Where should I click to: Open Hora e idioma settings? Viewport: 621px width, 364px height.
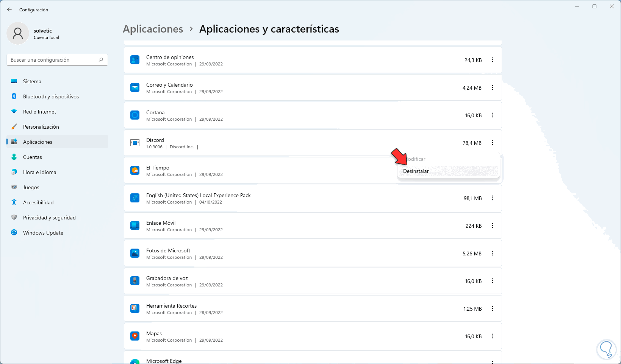point(57,172)
